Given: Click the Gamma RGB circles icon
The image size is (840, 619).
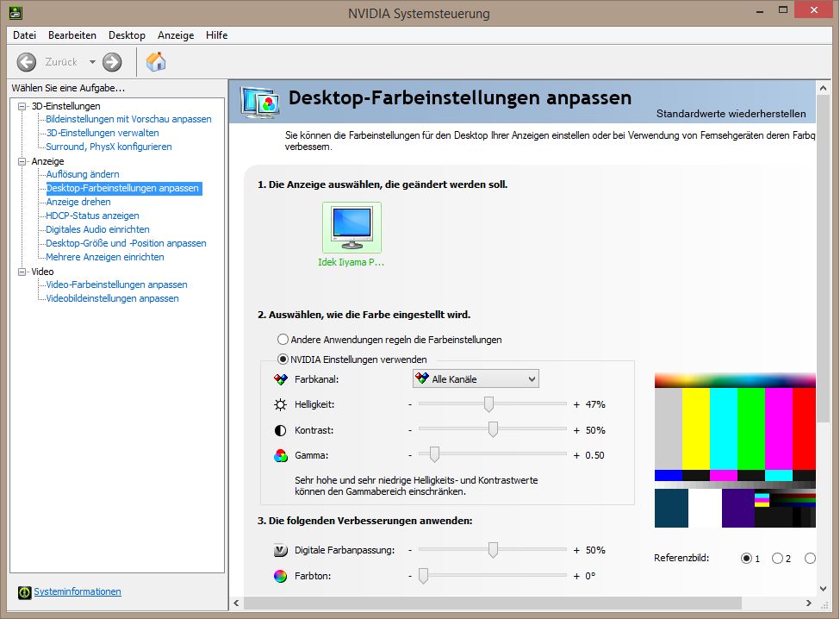Looking at the screenshot, I should coord(281,455).
